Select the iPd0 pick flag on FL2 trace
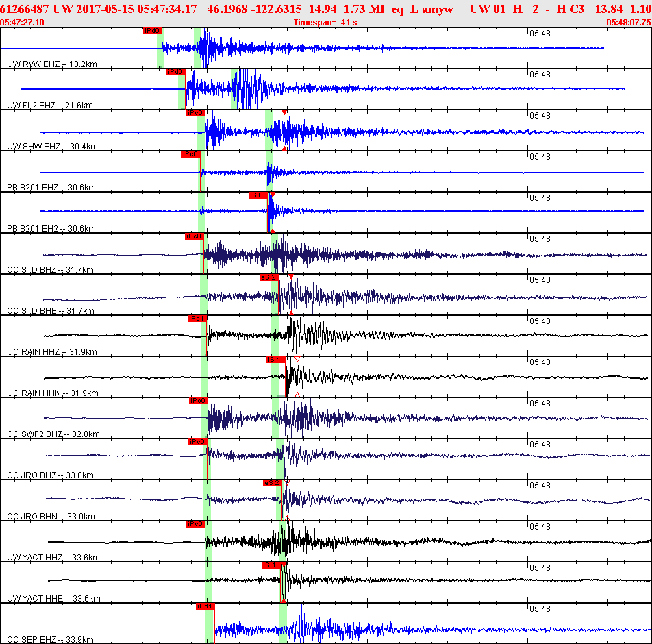This screenshot has height=644, width=652. [x=175, y=72]
